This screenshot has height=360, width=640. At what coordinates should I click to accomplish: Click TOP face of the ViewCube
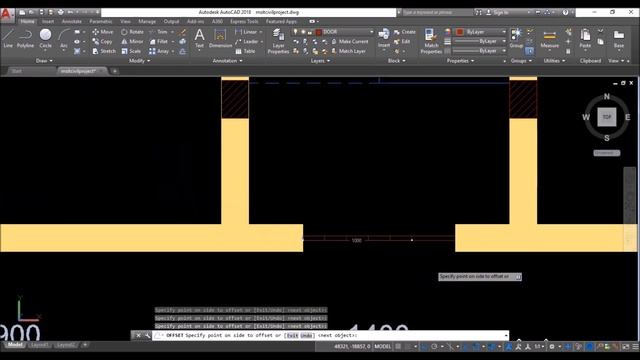[607, 117]
